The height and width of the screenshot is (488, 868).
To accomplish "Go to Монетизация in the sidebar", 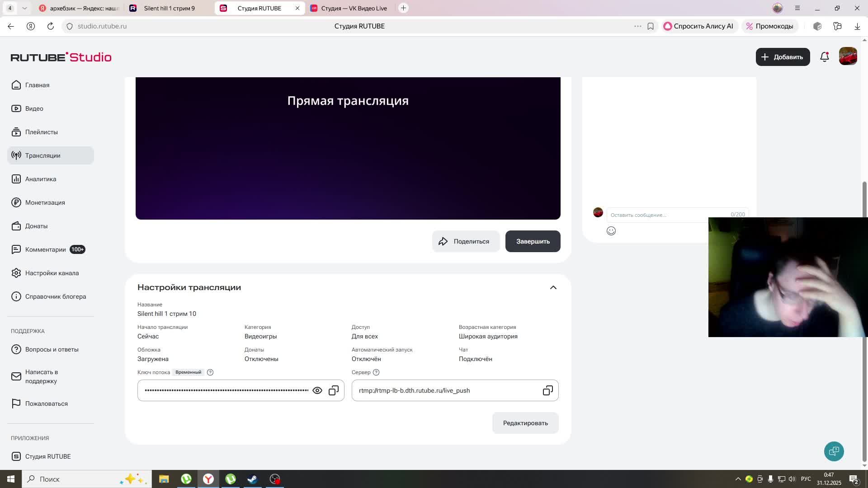I will tap(45, 202).
